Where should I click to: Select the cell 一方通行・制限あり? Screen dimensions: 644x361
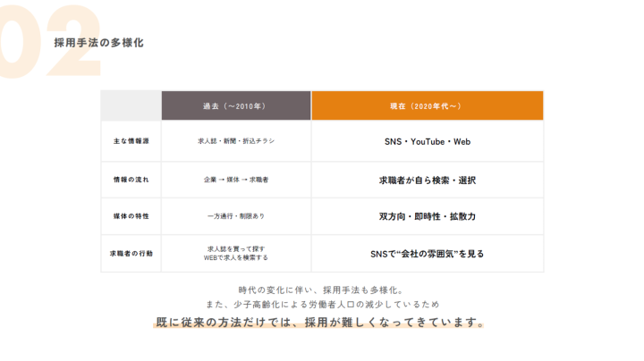click(236, 216)
